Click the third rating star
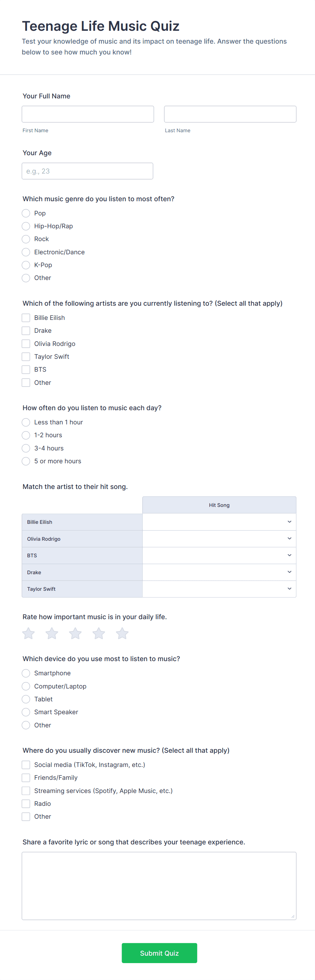This screenshot has width=315, height=980. pyautogui.click(x=76, y=633)
